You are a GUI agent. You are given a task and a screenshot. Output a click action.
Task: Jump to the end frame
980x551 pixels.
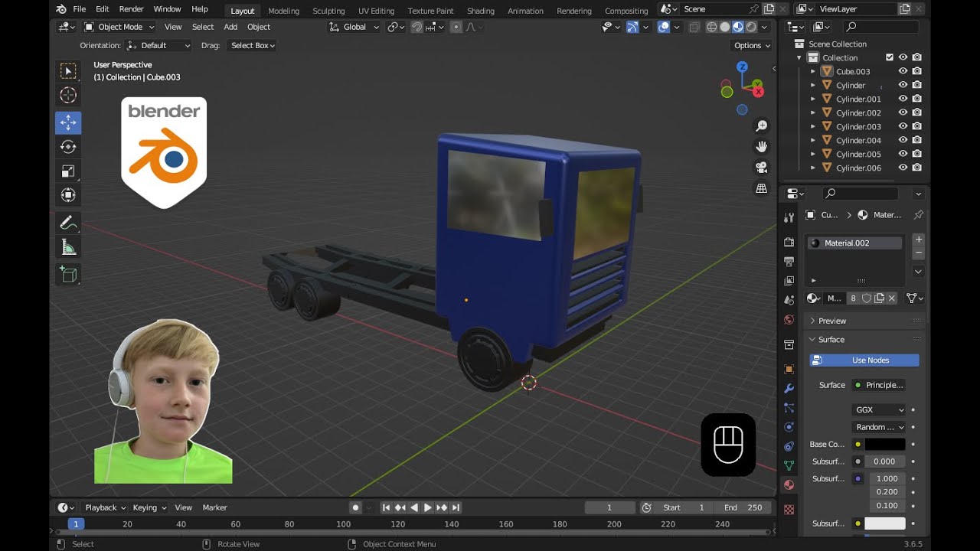[456, 507]
